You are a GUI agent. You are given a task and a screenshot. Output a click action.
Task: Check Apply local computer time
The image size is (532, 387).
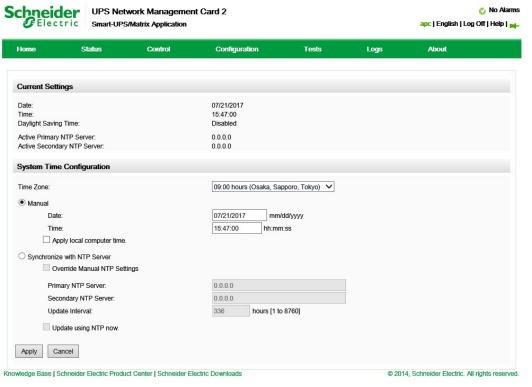46,239
